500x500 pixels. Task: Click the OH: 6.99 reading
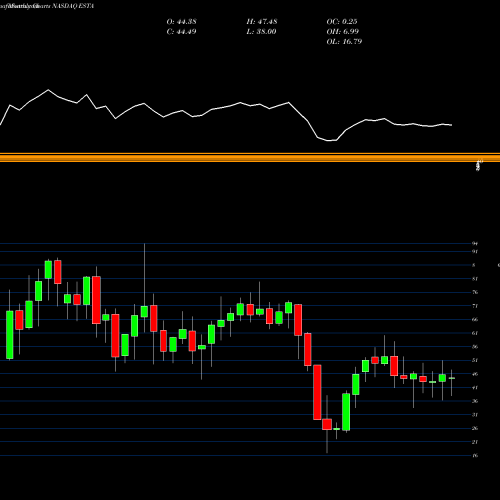[342, 32]
